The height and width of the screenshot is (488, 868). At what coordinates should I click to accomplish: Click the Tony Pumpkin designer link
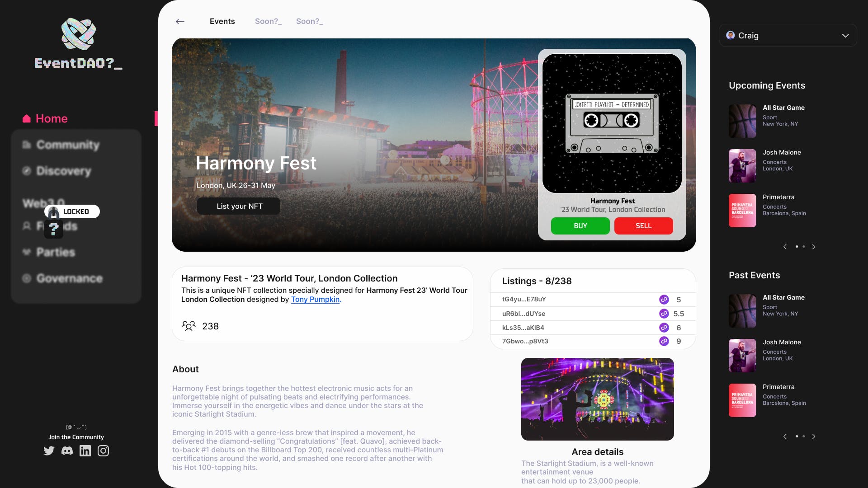(315, 299)
